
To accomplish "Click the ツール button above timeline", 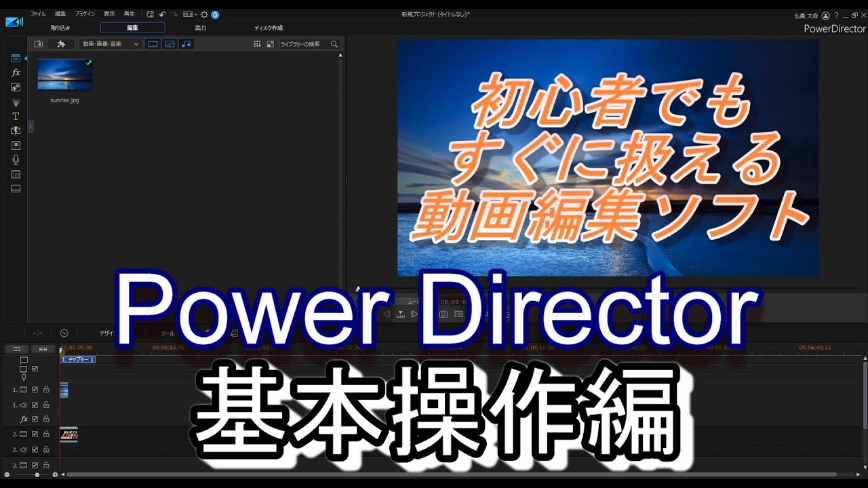I will click(167, 333).
